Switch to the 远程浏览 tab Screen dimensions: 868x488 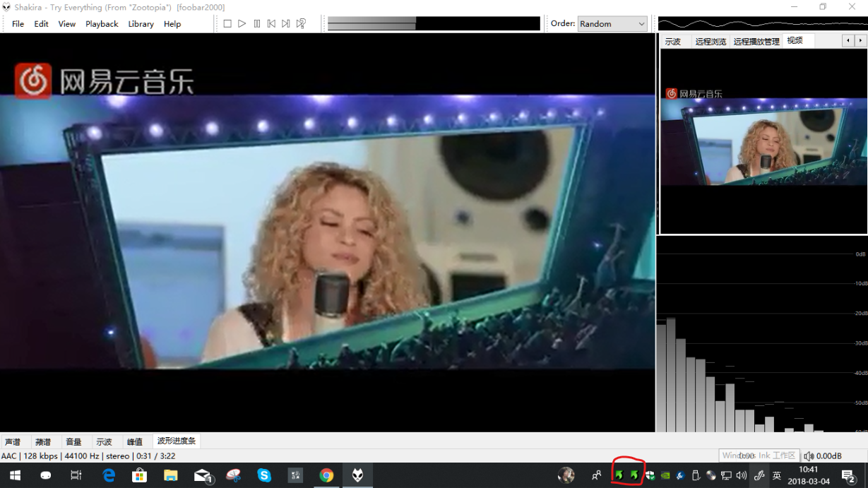710,42
